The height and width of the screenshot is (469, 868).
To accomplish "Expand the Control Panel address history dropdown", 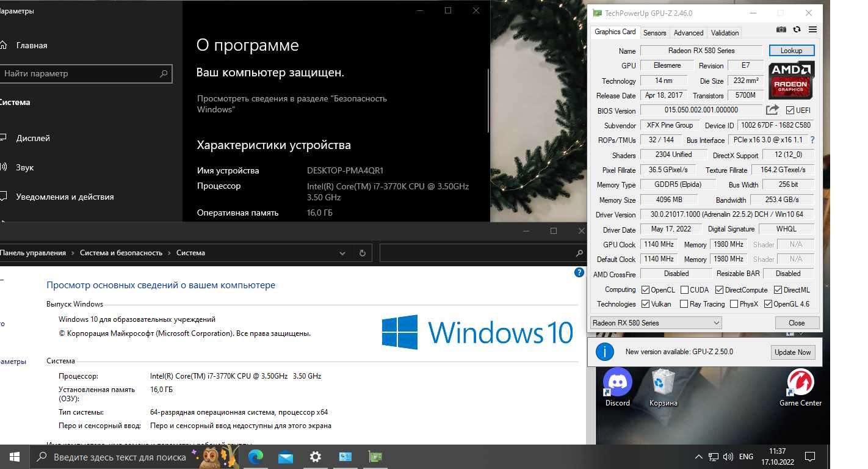I will [342, 253].
